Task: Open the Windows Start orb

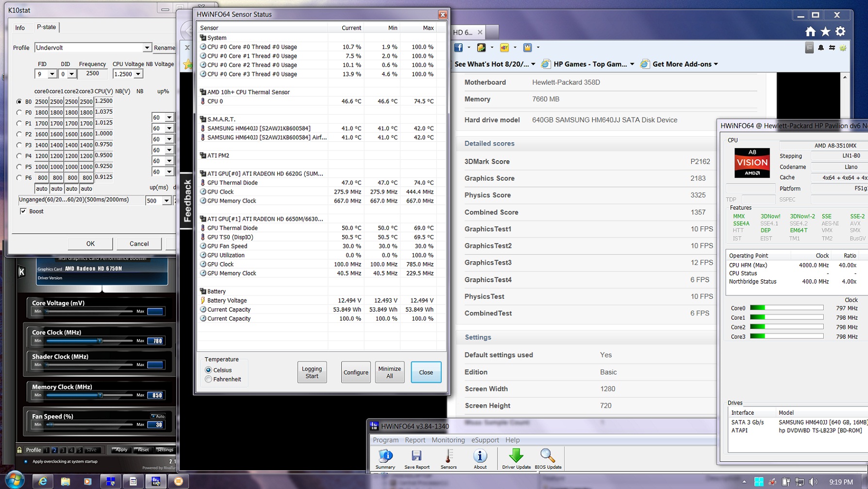Action: [x=15, y=481]
